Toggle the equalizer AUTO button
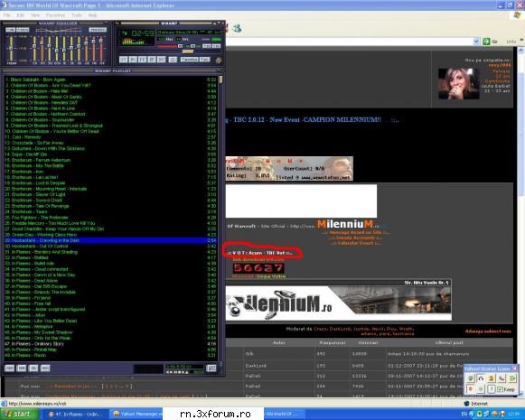The image size is (525, 420). click(x=23, y=30)
